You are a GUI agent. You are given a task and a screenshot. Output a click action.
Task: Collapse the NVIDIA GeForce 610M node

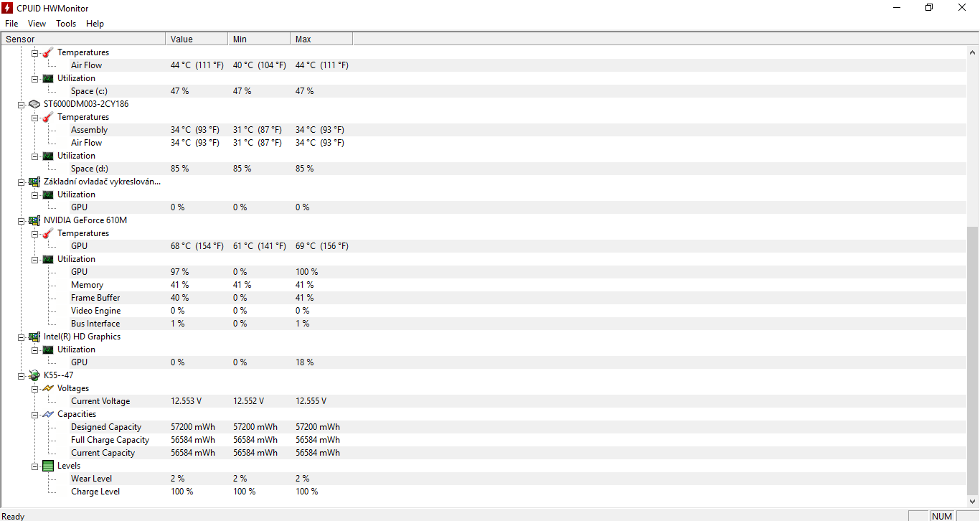coord(22,220)
